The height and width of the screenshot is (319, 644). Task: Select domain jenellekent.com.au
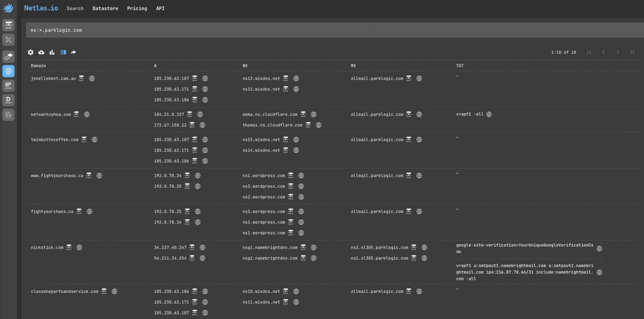(x=53, y=78)
